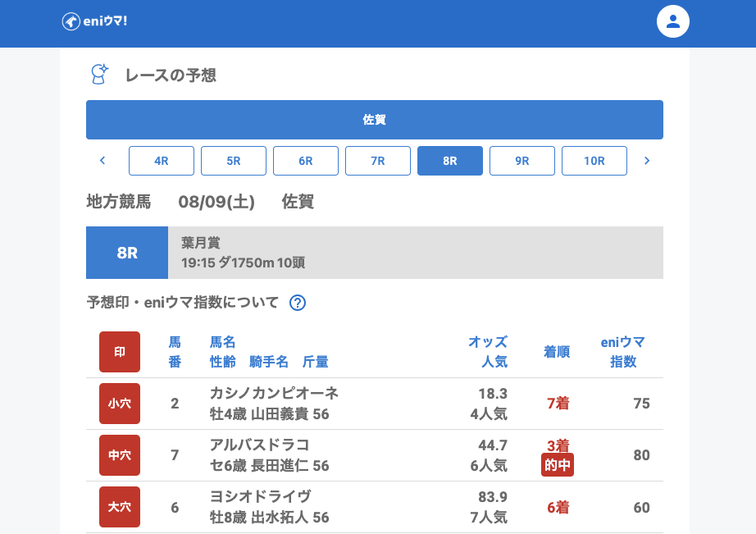The image size is (756, 534).
Task: Select the 小穴 mark badge
Action: pyautogui.click(x=120, y=404)
